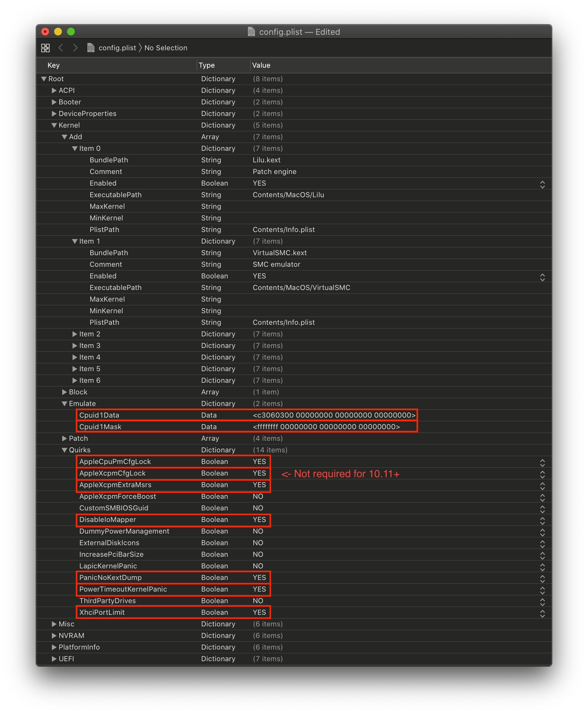Click config.plist file icon in path bar

coord(91,48)
